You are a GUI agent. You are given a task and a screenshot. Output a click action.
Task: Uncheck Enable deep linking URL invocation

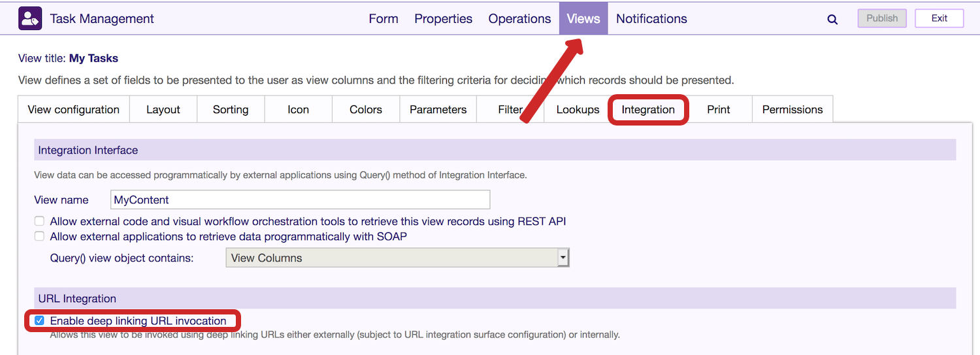pos(40,321)
